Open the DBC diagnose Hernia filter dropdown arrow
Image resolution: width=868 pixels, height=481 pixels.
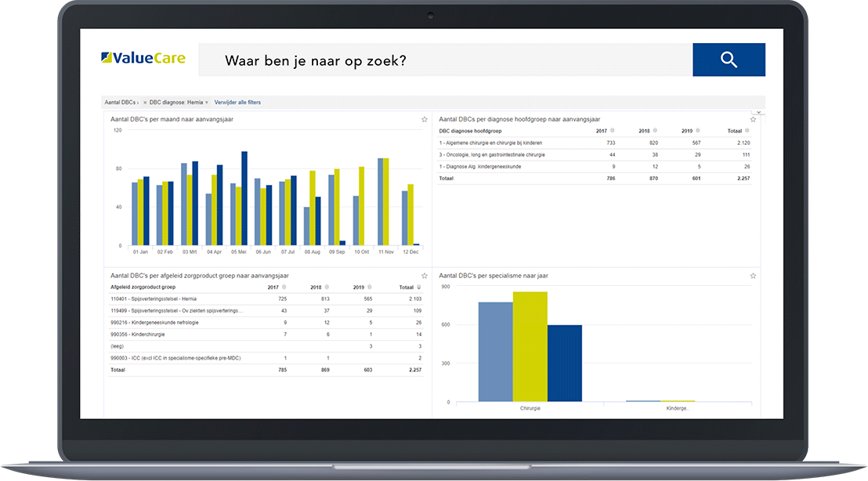[x=207, y=103]
